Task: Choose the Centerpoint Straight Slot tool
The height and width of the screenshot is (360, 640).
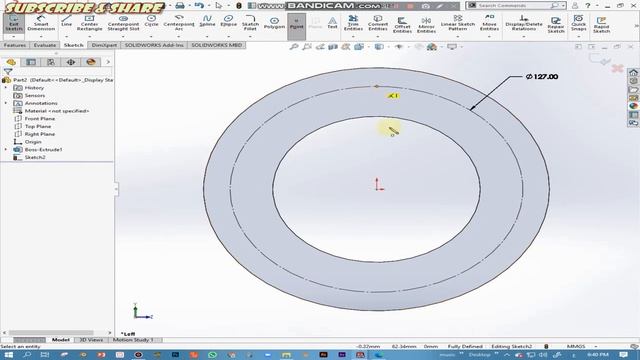Action: (x=123, y=23)
